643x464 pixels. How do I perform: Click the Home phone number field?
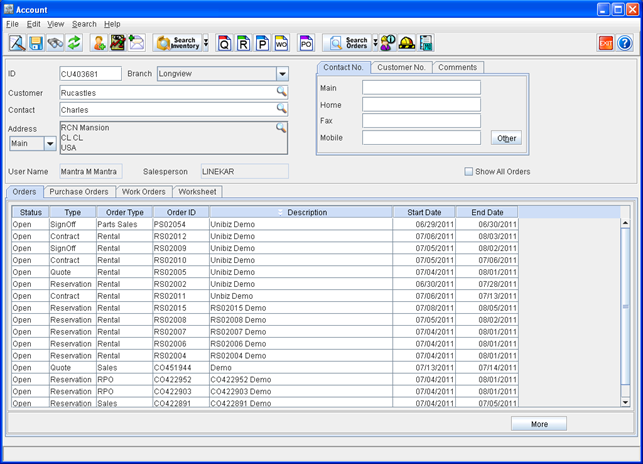tap(421, 104)
